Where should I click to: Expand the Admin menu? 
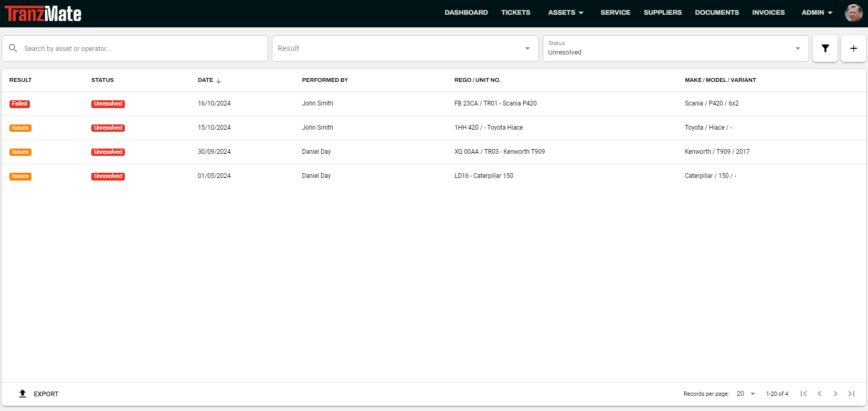pyautogui.click(x=817, y=13)
